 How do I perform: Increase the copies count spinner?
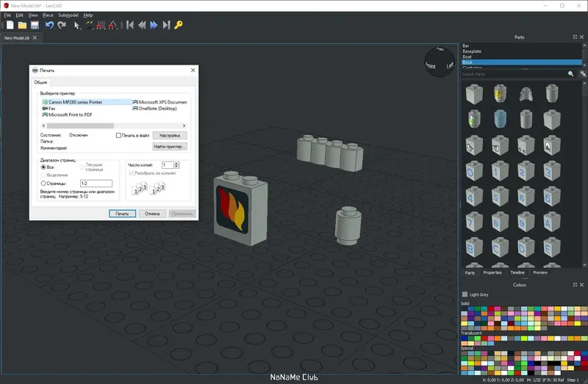[177, 163]
